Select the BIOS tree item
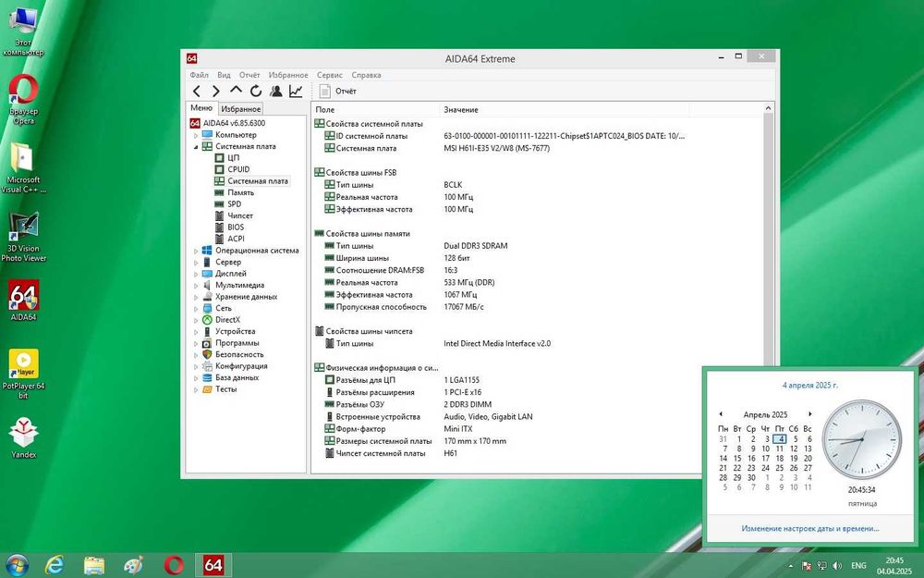This screenshot has height=578, width=924. (236, 227)
